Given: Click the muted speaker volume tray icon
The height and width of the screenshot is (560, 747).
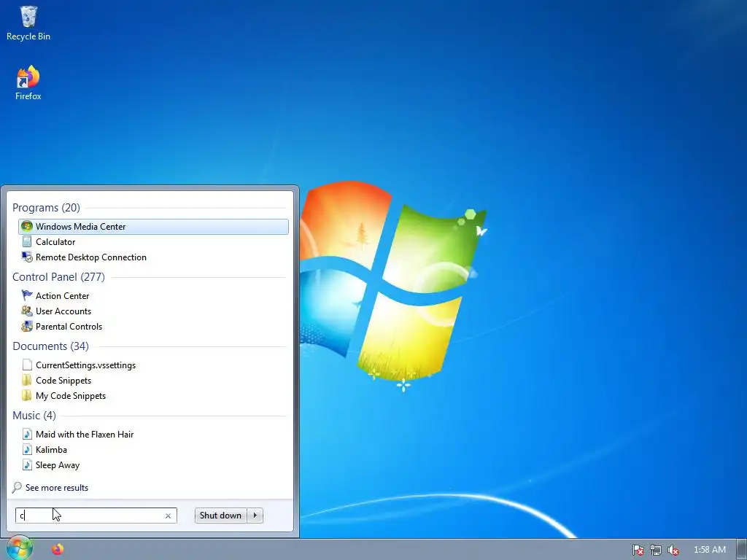Looking at the screenshot, I should point(673,550).
